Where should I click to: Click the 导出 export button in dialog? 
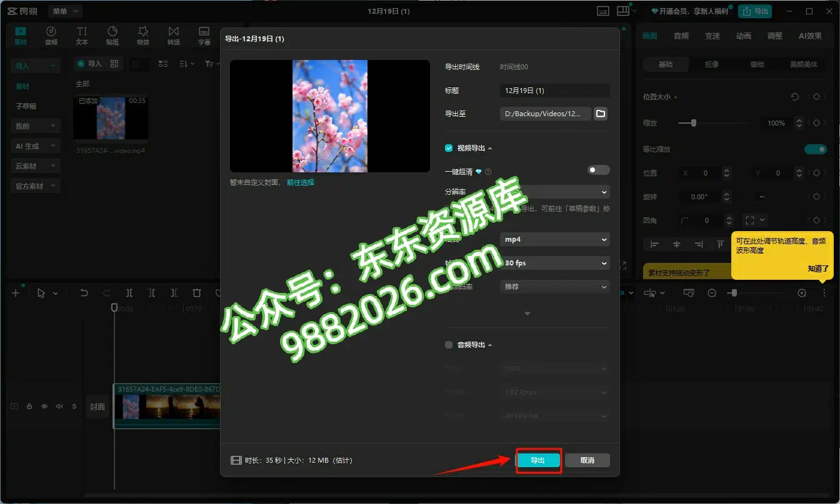[537, 460]
